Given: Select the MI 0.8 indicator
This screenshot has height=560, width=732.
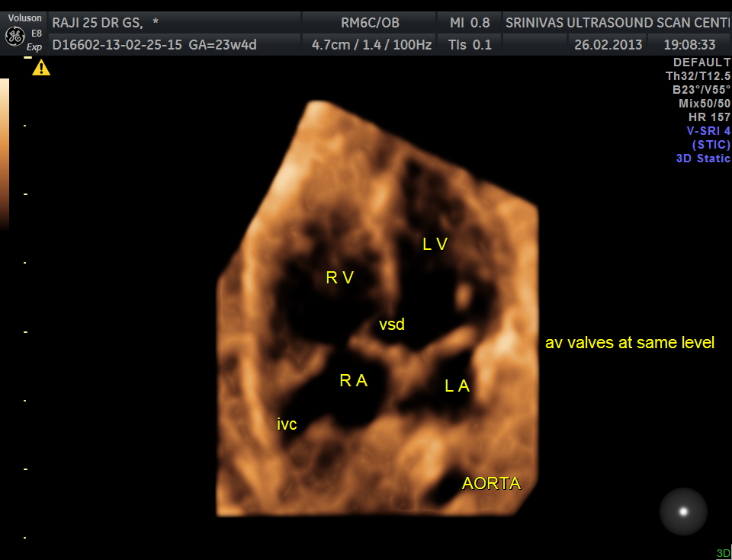Looking at the screenshot, I should 470,23.
